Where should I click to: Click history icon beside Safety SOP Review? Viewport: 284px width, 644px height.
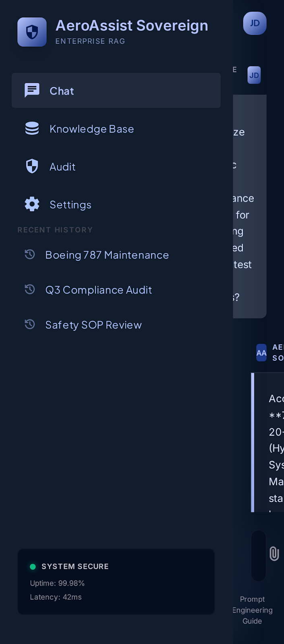coord(30,324)
